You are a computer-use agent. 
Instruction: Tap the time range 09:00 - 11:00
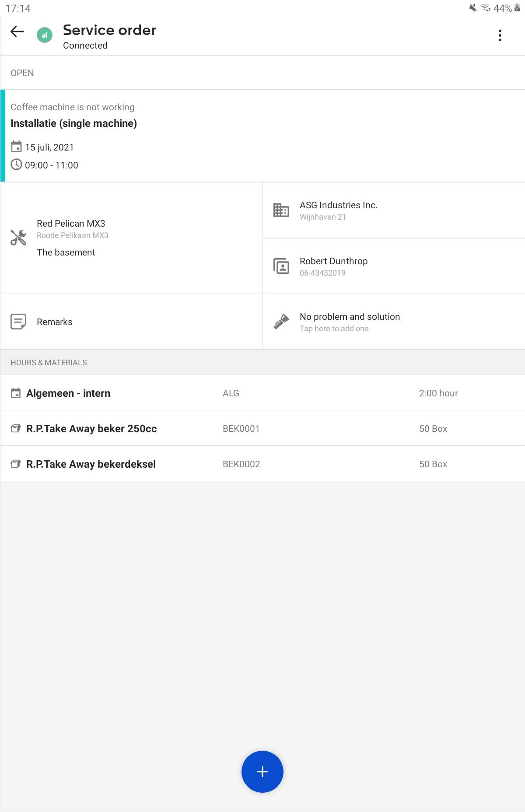tap(51, 165)
